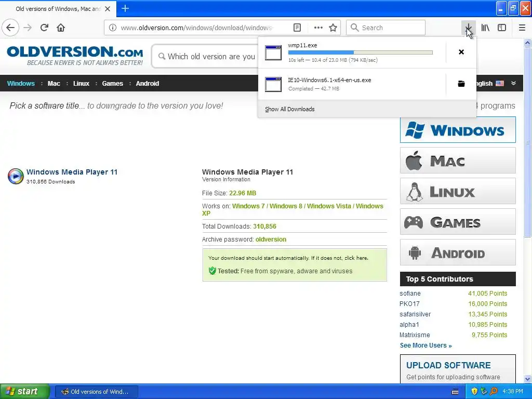Click the English language flag

pos(500,83)
